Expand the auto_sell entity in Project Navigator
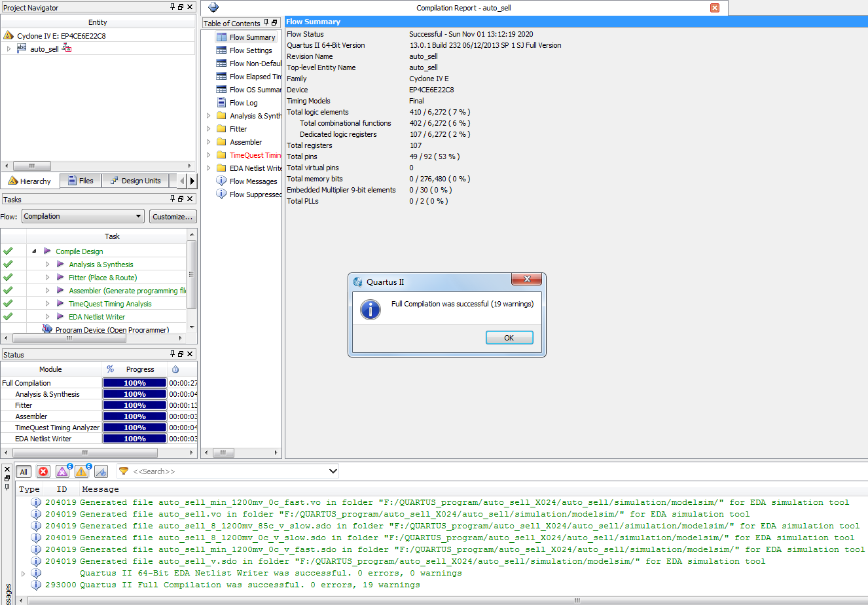The height and width of the screenshot is (605, 868). pos(9,48)
